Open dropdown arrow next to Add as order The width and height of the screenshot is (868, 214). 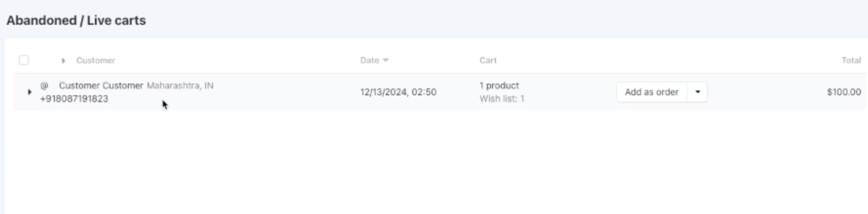(x=697, y=92)
